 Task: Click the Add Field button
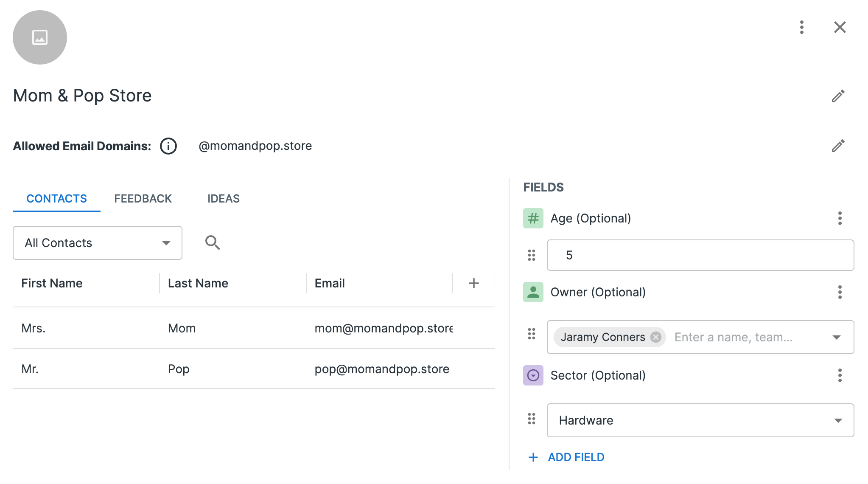click(567, 457)
